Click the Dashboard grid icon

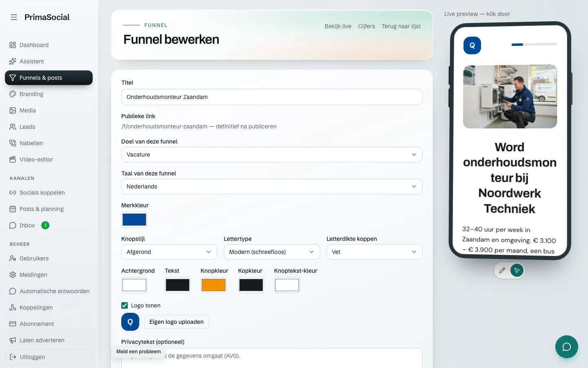(x=13, y=45)
